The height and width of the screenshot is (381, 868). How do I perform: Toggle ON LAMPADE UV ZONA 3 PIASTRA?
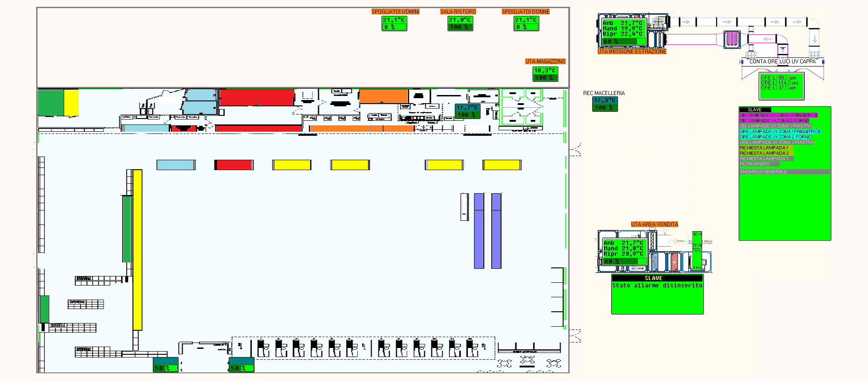click(776, 126)
